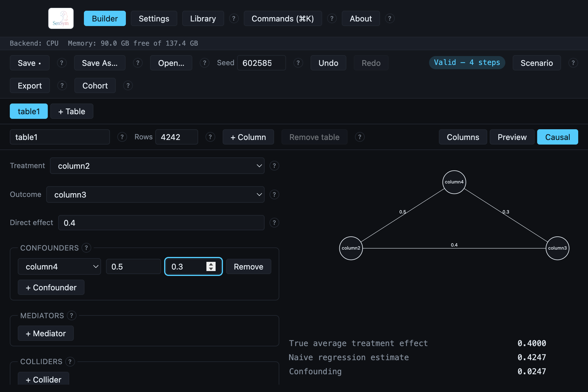Open the Settings tab

point(154,18)
